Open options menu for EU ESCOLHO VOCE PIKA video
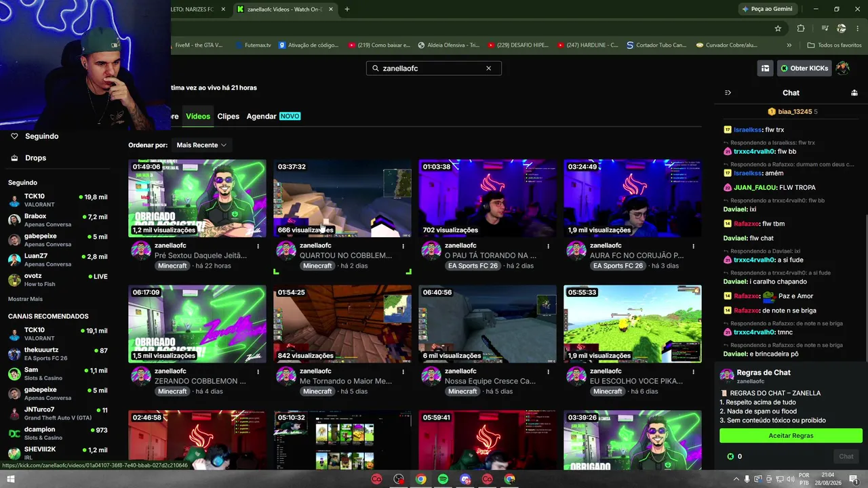 (693, 371)
